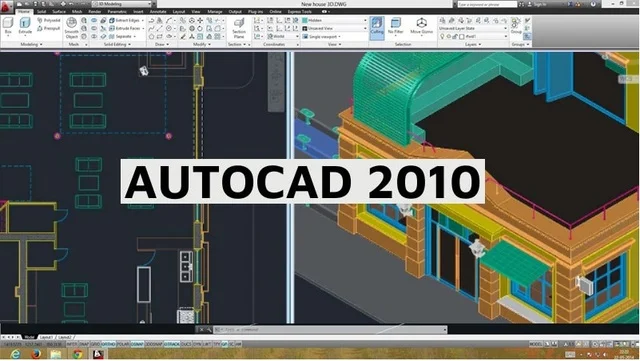Toggle DUCS in status bar
The height and width of the screenshot is (361, 640).
(x=186, y=344)
